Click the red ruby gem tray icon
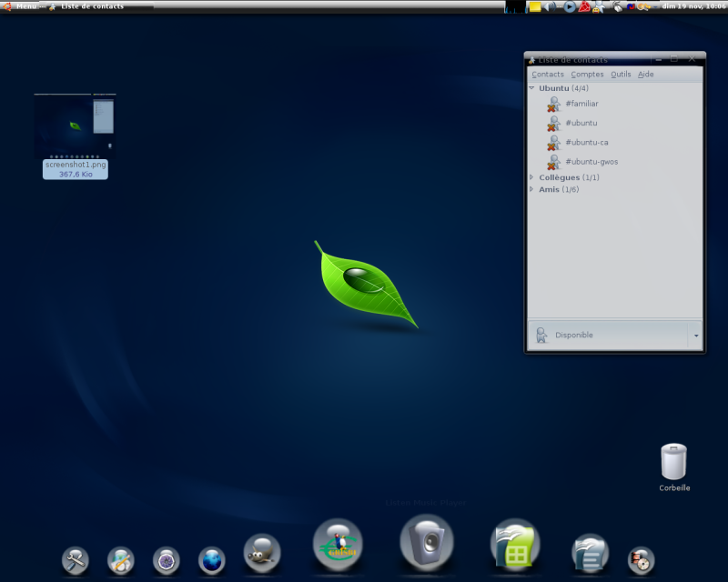This screenshot has width=728, height=582. tap(584, 7)
